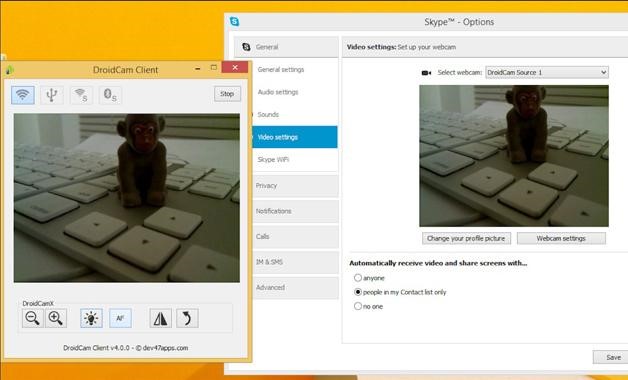
Task: Click Change your profile picture button
Action: pos(466,238)
